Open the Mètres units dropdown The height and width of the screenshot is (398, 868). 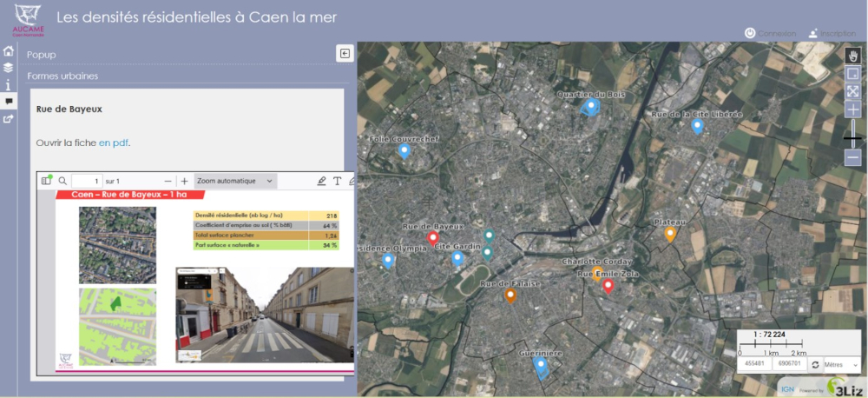(841, 365)
